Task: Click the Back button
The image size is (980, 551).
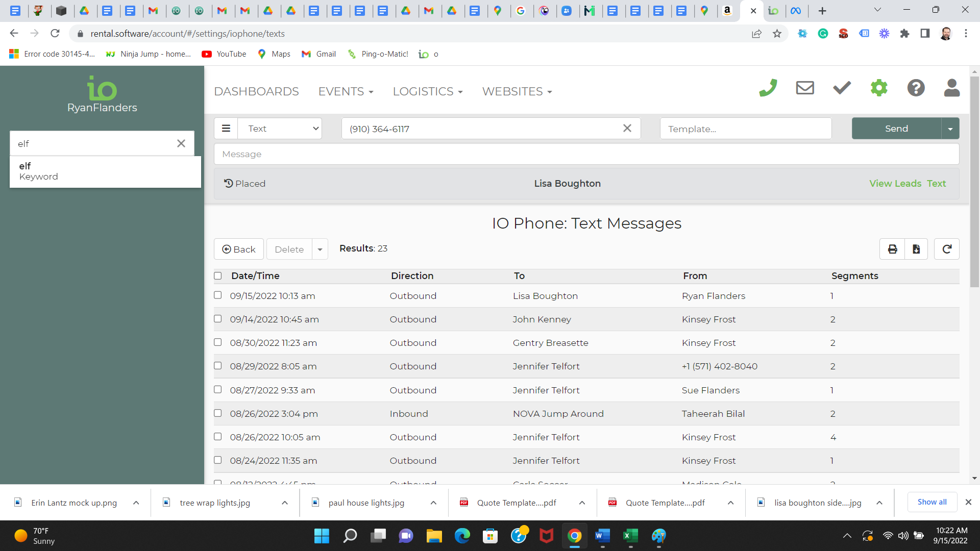Action: click(x=239, y=249)
